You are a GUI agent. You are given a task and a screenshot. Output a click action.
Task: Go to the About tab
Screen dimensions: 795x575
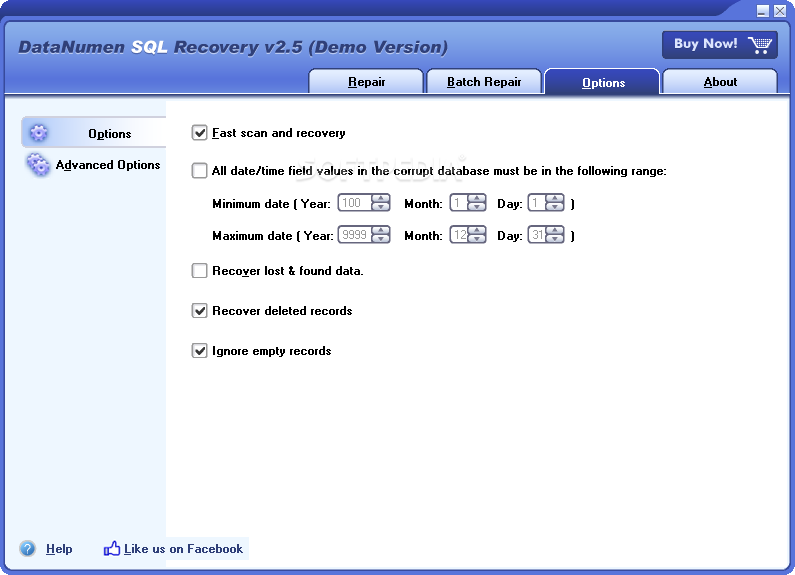pos(720,82)
